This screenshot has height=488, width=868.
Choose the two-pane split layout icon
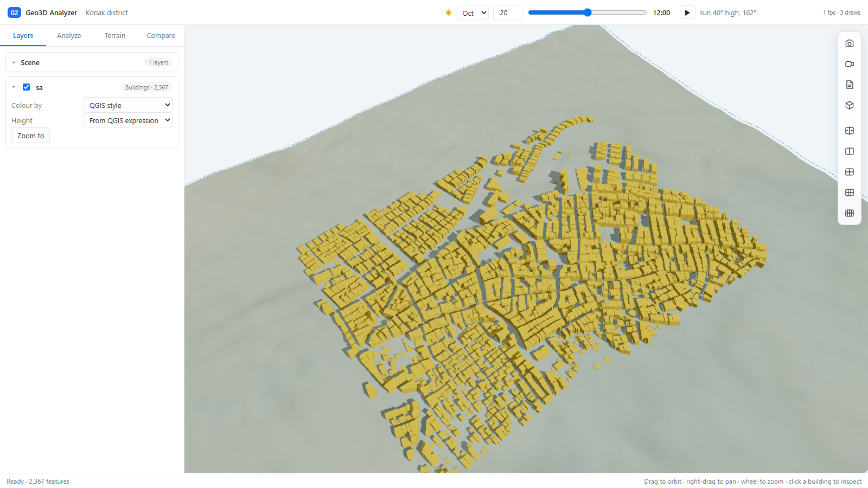850,151
